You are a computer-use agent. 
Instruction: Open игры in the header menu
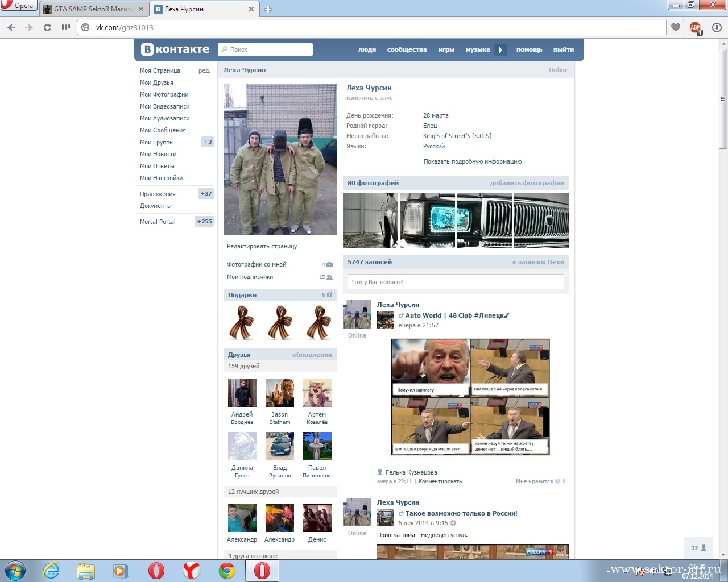pyautogui.click(x=446, y=49)
